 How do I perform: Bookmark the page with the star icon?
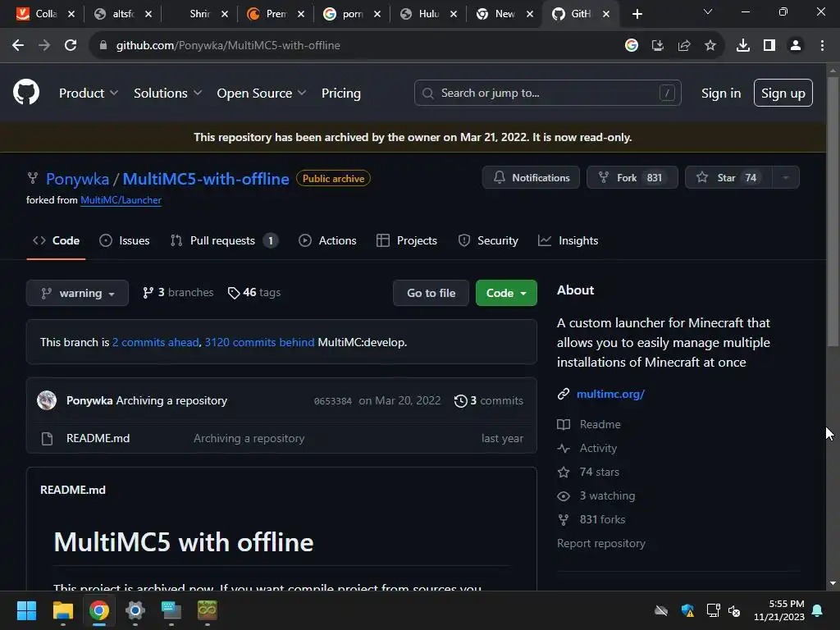pos(710,46)
